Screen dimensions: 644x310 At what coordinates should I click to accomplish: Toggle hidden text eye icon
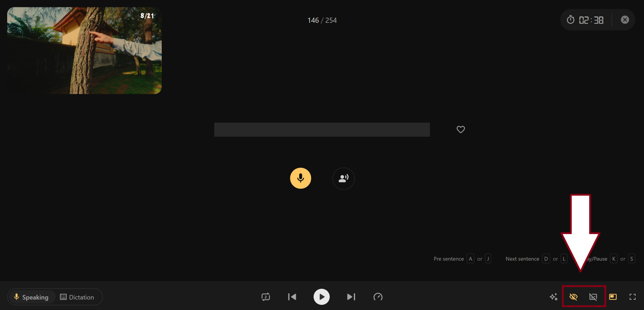[x=573, y=297]
